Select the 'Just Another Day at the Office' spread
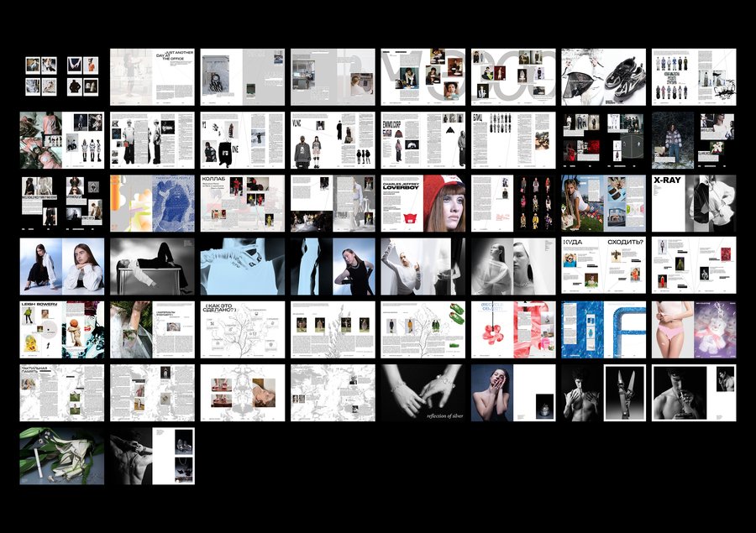Viewport: 756px width, 533px height. click(x=152, y=76)
